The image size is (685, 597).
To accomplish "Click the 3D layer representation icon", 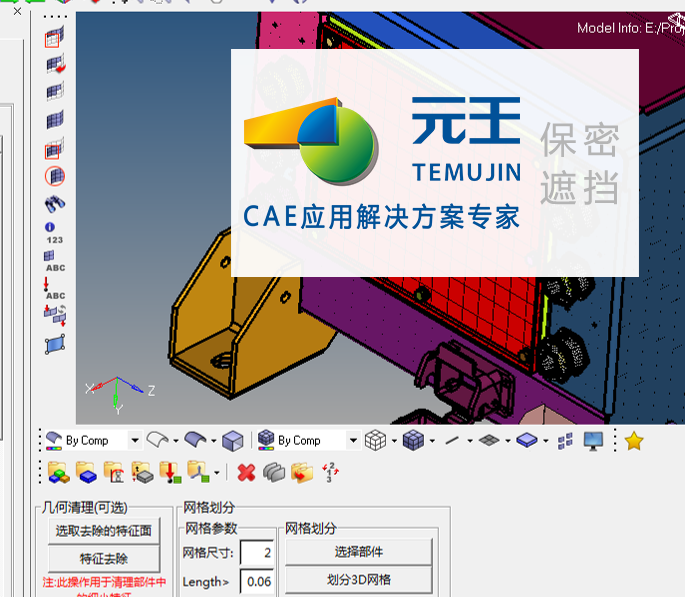I will (527, 440).
